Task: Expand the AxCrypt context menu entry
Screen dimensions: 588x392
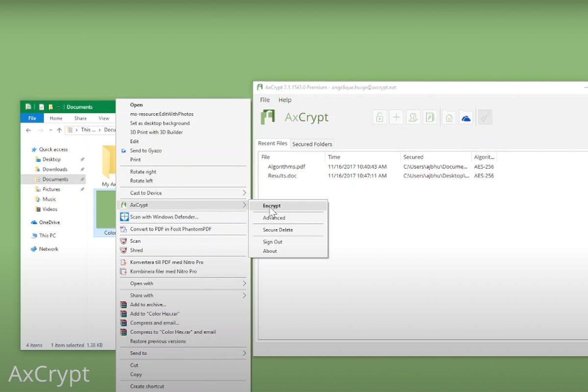Action: point(183,205)
